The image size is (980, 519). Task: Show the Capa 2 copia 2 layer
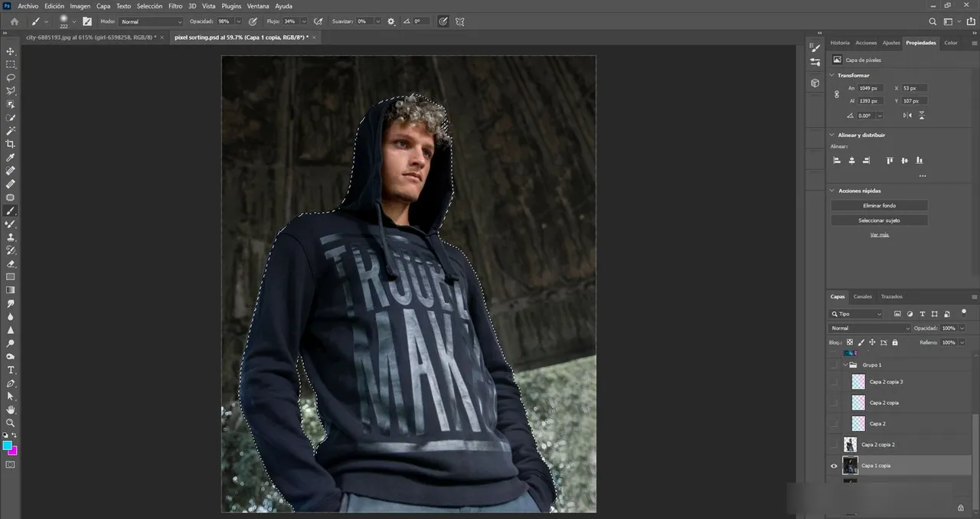[x=834, y=445]
